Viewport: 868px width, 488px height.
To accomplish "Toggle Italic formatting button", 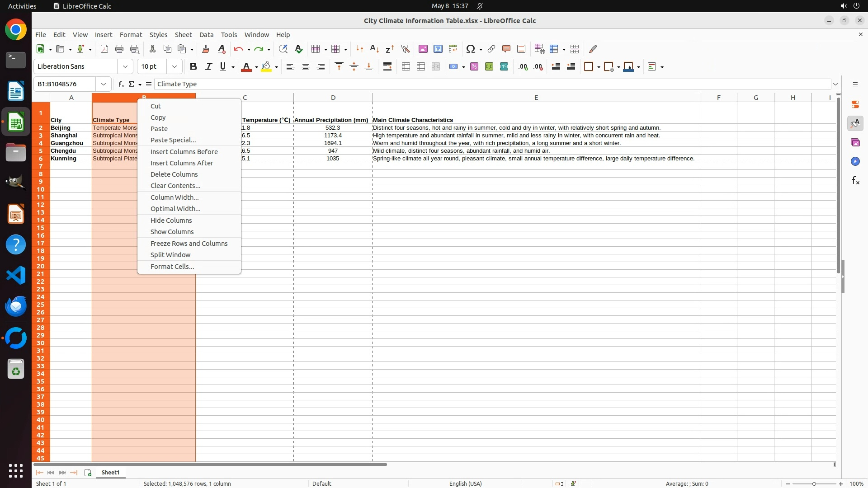I will tap(208, 66).
